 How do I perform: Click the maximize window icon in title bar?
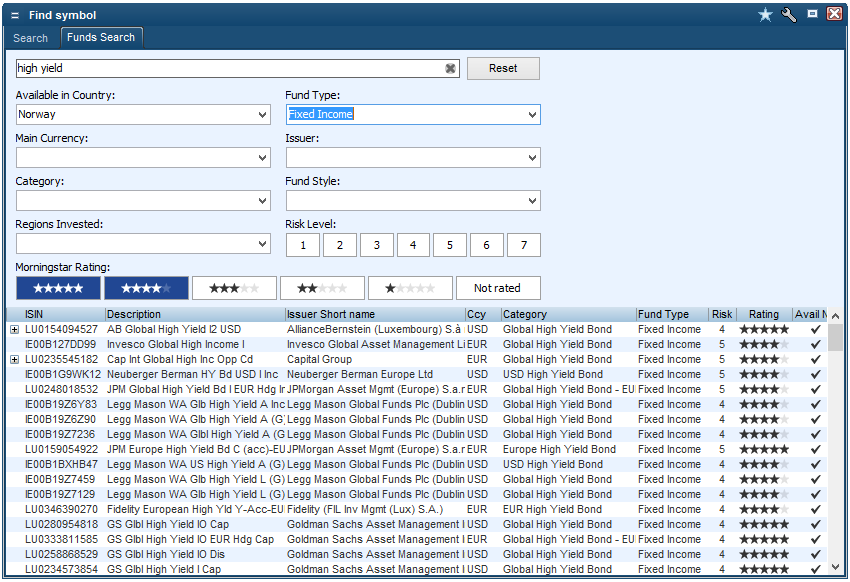point(812,14)
